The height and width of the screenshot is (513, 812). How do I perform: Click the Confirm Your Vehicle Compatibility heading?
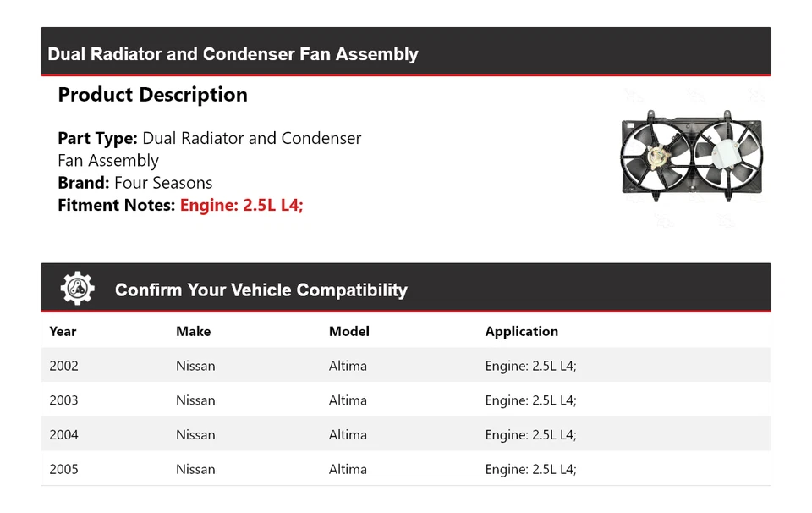[261, 290]
